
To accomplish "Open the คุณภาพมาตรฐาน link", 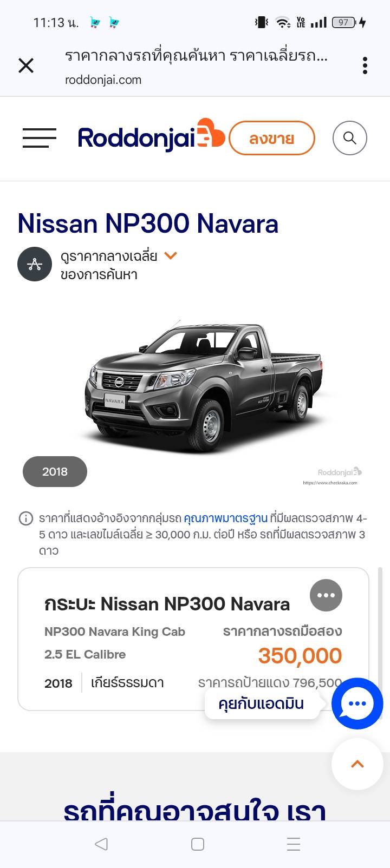I will 226,518.
